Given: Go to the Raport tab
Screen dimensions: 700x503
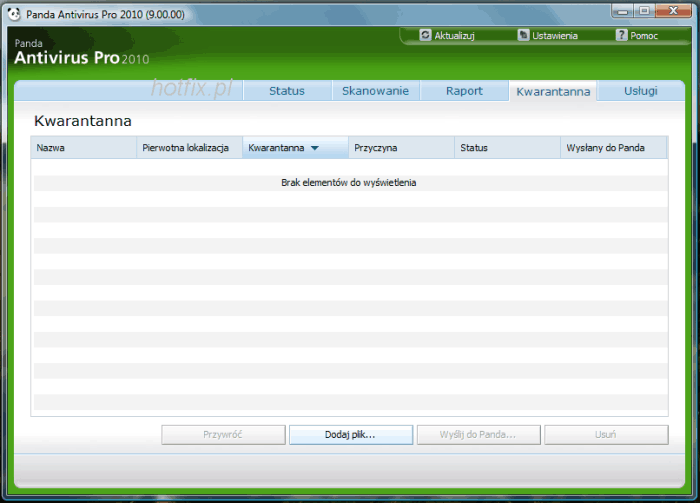Looking at the screenshot, I should pyautogui.click(x=464, y=91).
